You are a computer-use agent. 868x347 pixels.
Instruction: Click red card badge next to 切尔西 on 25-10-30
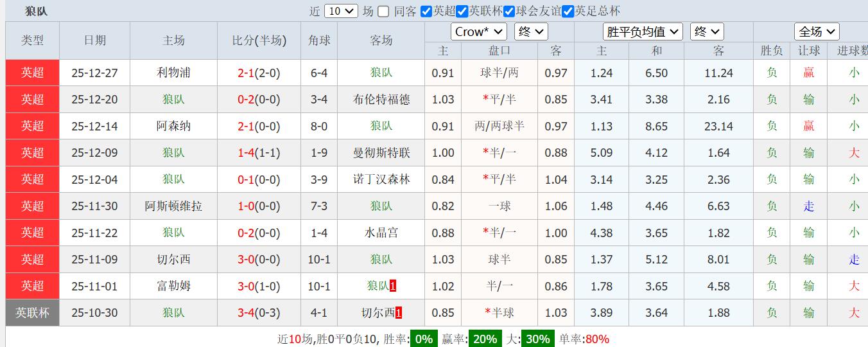pyautogui.click(x=399, y=313)
